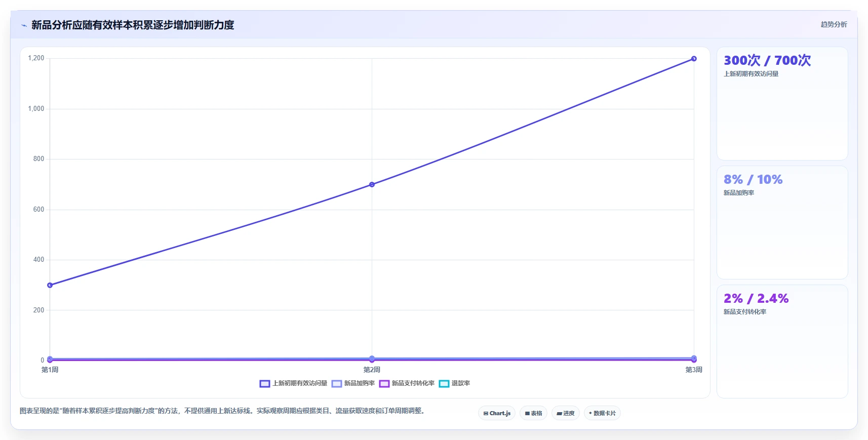Click the footnote starting 图表呈现的是

222,411
